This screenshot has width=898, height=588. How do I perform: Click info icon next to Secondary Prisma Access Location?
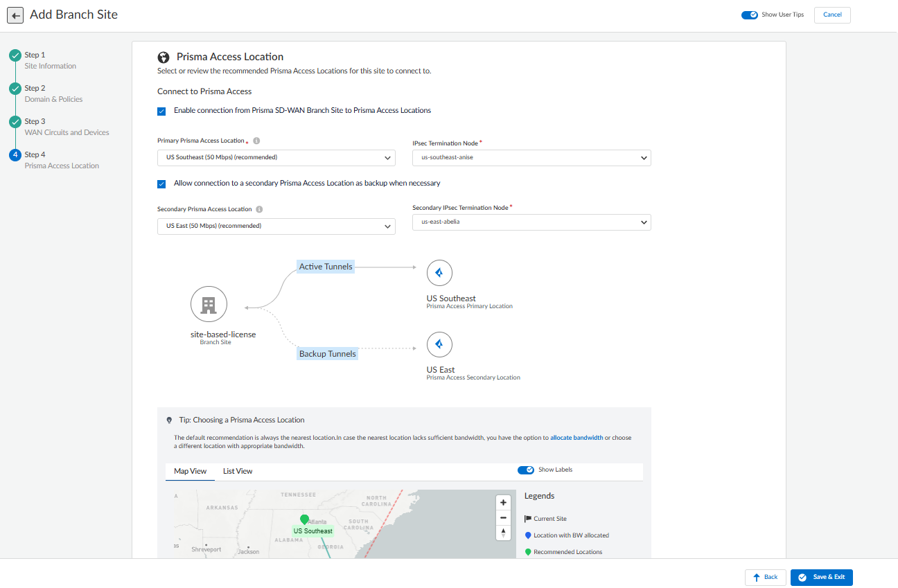pos(259,209)
